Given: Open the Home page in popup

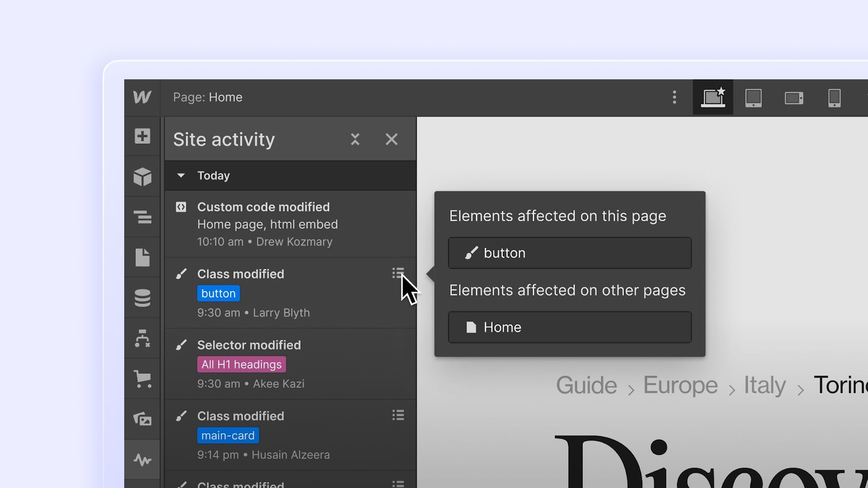Looking at the screenshot, I should (570, 327).
